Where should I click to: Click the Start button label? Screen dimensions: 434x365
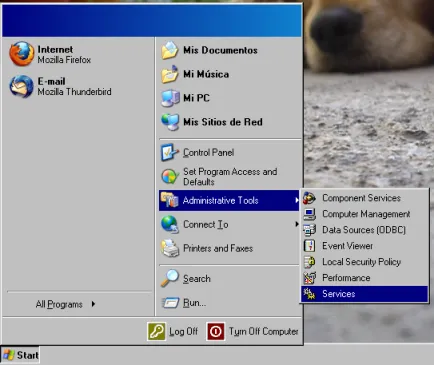28,355
